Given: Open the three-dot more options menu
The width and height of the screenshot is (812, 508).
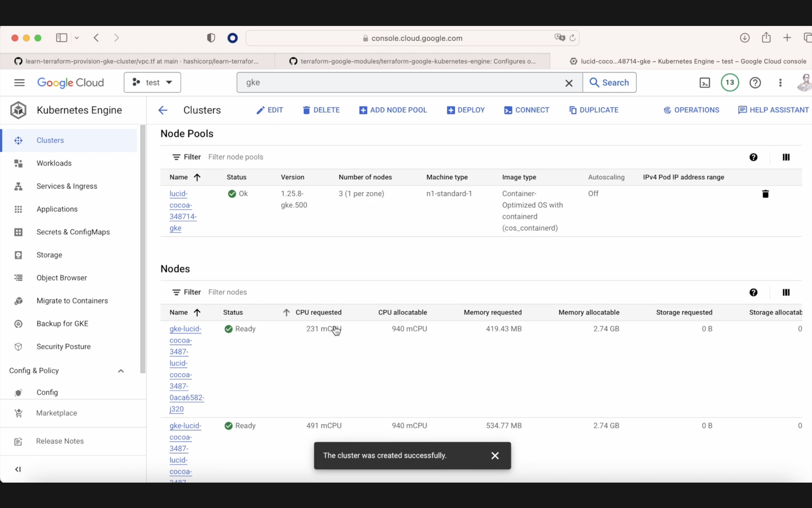Looking at the screenshot, I should pyautogui.click(x=780, y=83).
